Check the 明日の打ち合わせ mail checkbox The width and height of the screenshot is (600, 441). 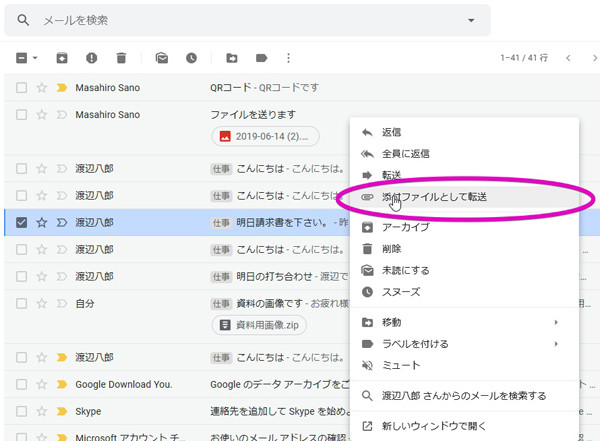[22, 276]
